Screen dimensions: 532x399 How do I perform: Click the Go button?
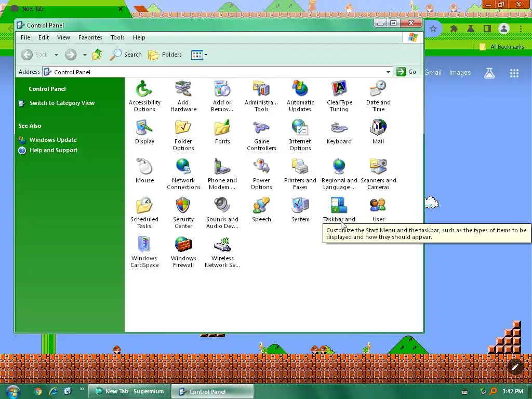(406, 72)
